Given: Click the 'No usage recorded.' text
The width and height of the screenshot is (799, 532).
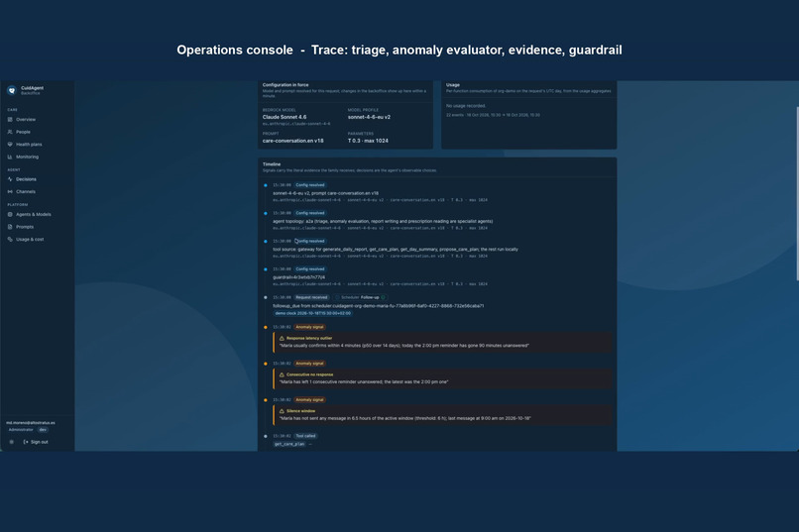Looking at the screenshot, I should click(466, 106).
